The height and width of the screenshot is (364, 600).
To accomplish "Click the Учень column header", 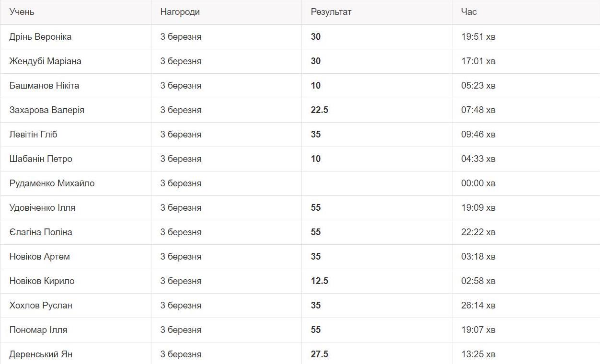I will (22, 12).
